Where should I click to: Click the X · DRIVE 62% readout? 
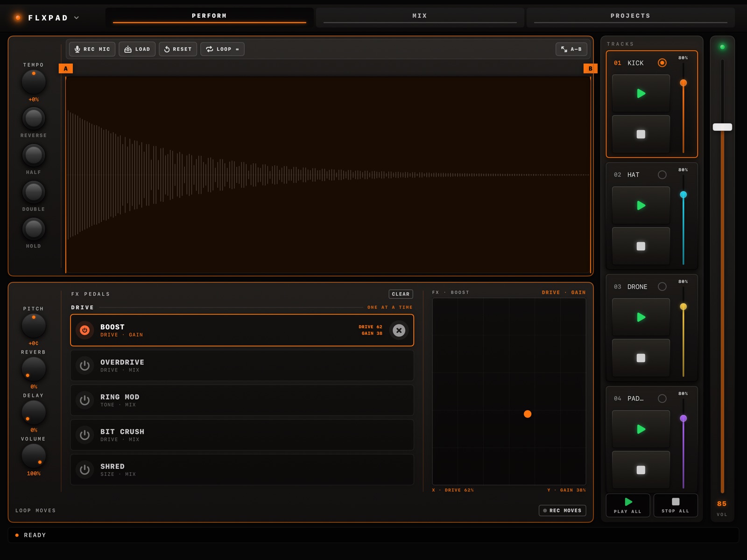pyautogui.click(x=453, y=490)
